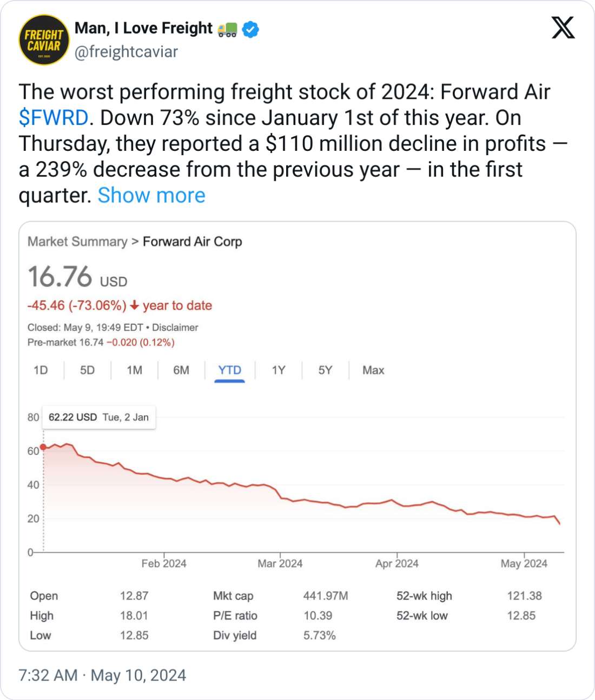Select the 1D range tab
This screenshot has width=595, height=700.
tap(41, 370)
